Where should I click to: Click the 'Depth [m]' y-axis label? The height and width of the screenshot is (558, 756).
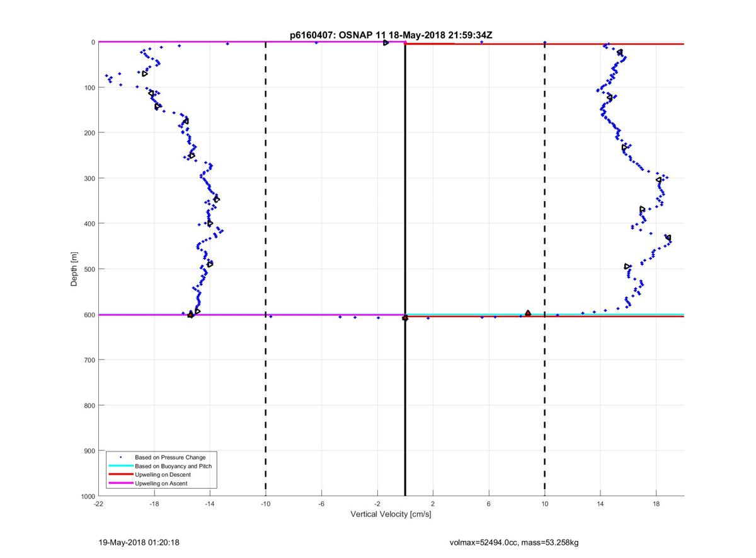coord(74,269)
